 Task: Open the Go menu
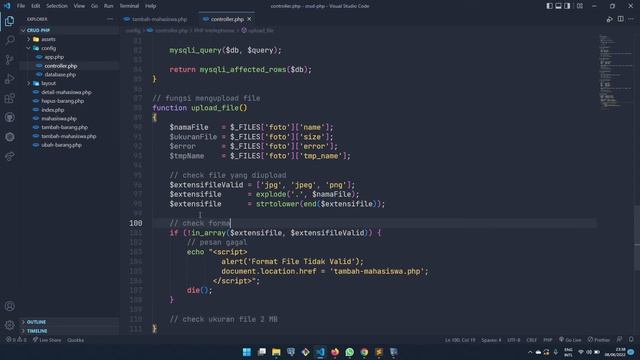[x=94, y=6]
